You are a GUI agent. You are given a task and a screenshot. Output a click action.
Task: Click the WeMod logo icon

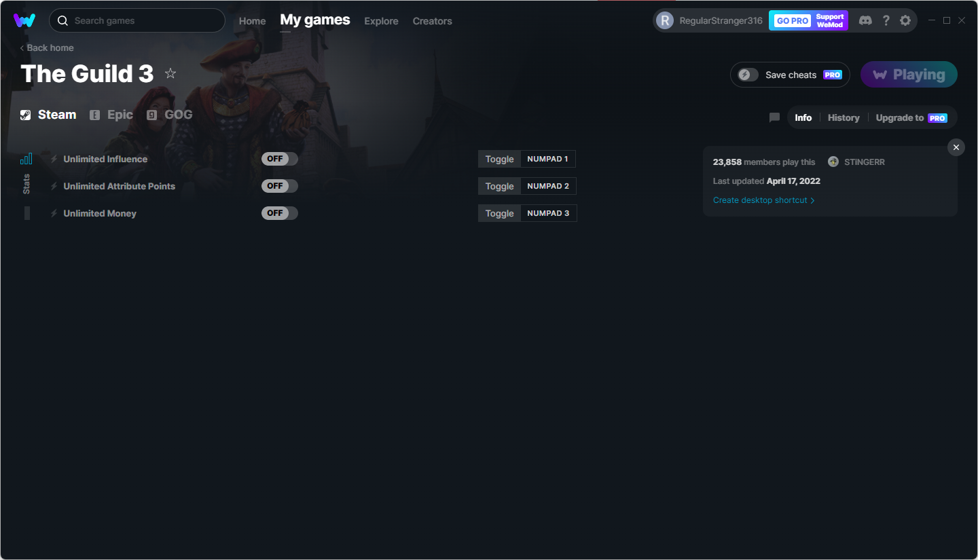click(x=24, y=20)
